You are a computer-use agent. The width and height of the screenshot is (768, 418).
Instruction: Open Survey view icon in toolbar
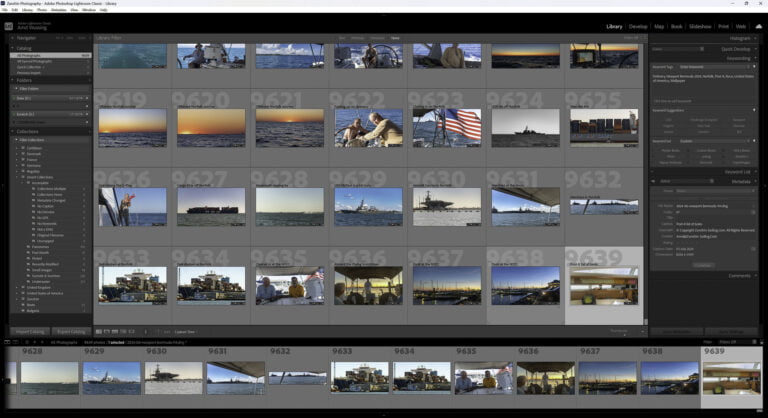[123, 332]
